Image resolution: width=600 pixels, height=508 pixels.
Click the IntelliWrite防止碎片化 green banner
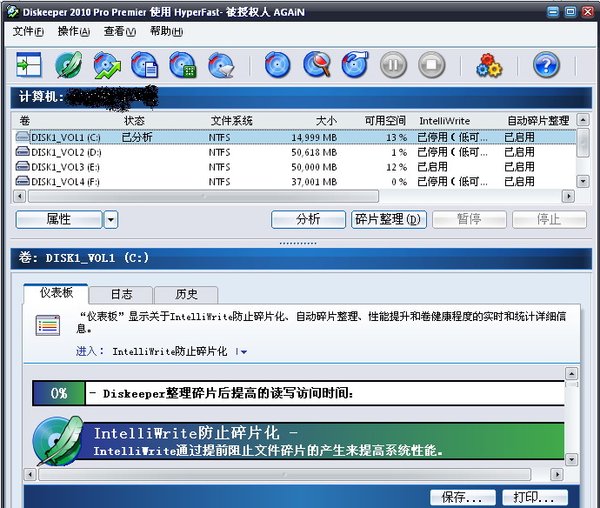323,441
